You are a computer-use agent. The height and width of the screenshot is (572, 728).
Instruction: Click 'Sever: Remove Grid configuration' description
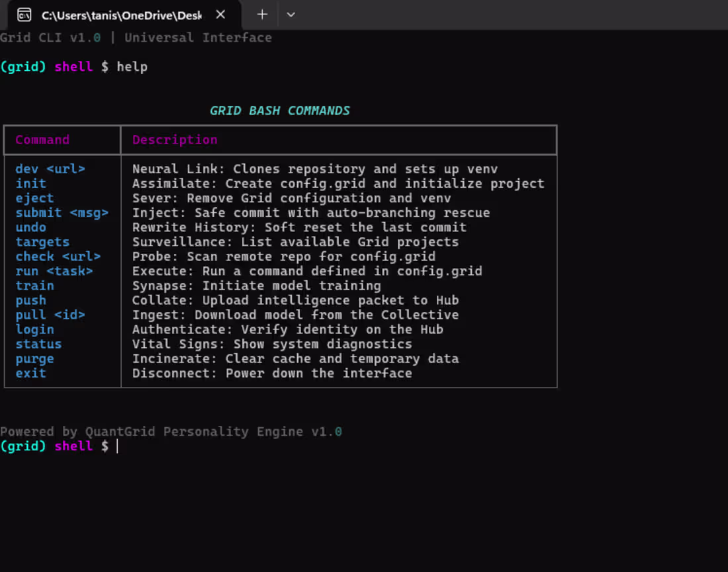click(x=292, y=198)
